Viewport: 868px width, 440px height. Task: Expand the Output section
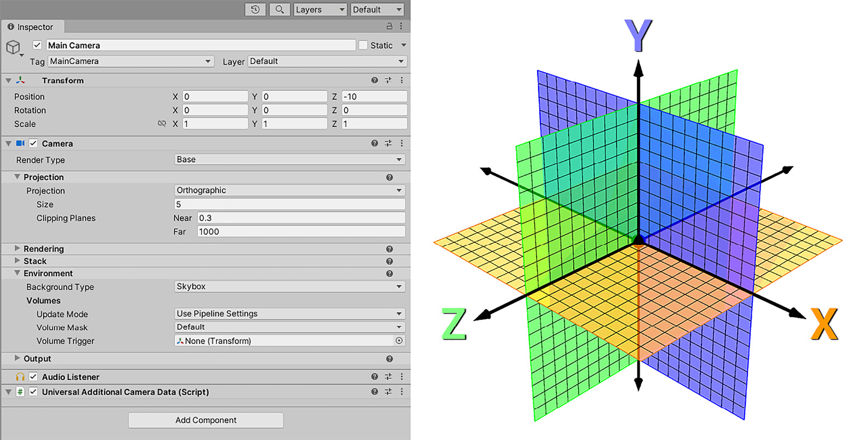pyautogui.click(x=18, y=358)
